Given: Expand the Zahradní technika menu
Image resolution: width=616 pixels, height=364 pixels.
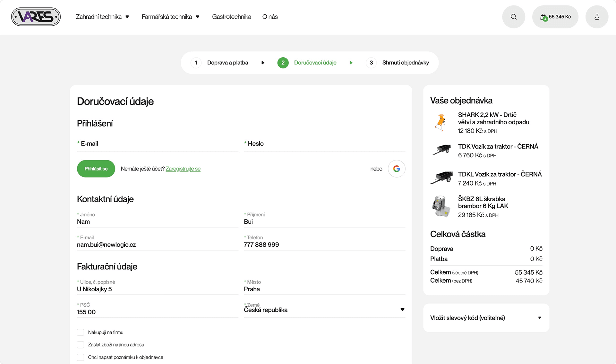Looking at the screenshot, I should [102, 17].
